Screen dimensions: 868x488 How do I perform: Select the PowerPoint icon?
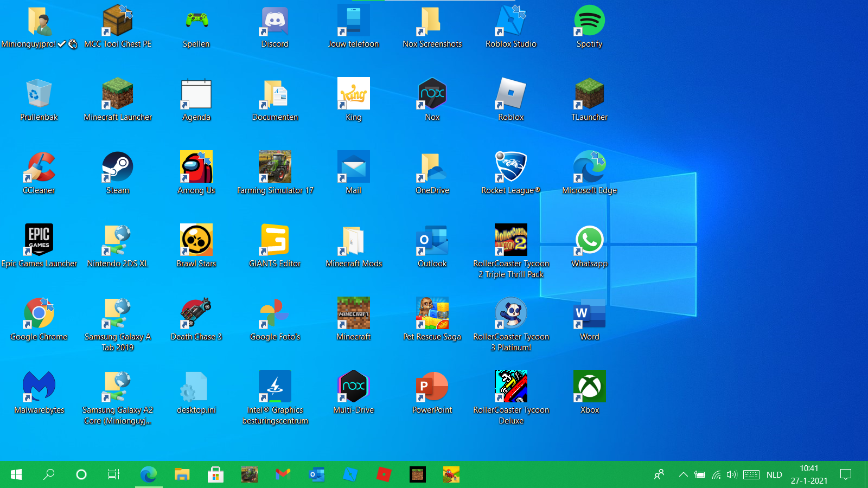click(x=432, y=393)
